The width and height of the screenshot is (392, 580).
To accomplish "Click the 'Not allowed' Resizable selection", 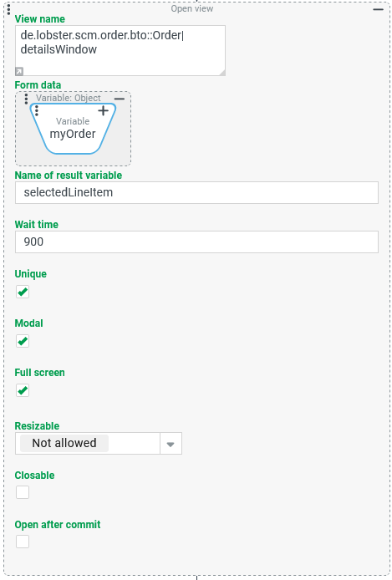I will (64, 443).
